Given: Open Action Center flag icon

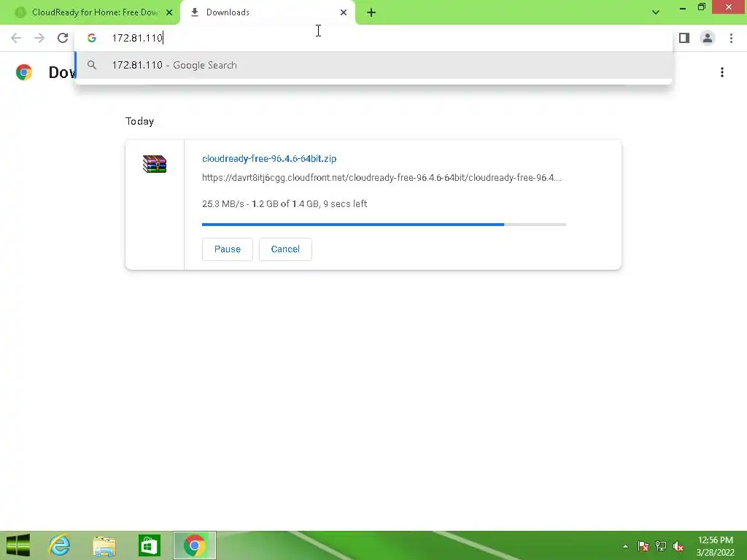Looking at the screenshot, I should (643, 546).
